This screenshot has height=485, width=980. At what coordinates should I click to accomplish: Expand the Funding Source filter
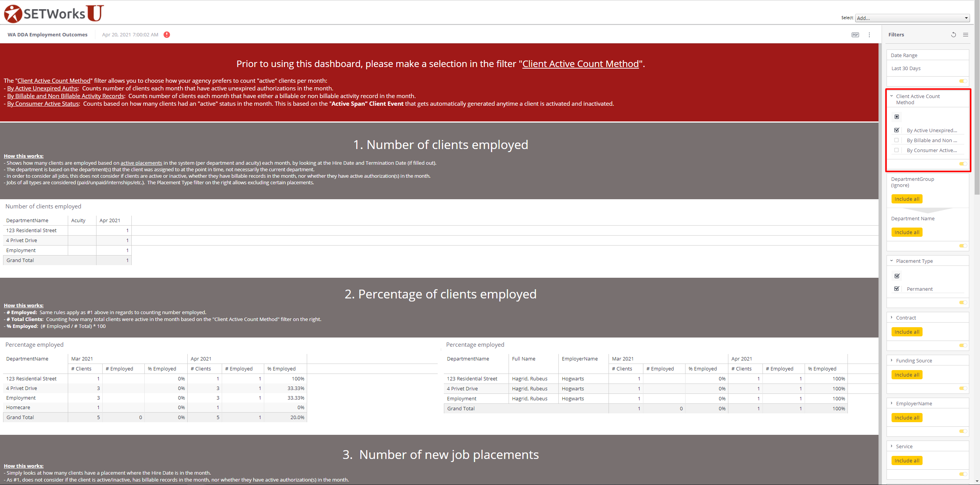[x=892, y=360]
